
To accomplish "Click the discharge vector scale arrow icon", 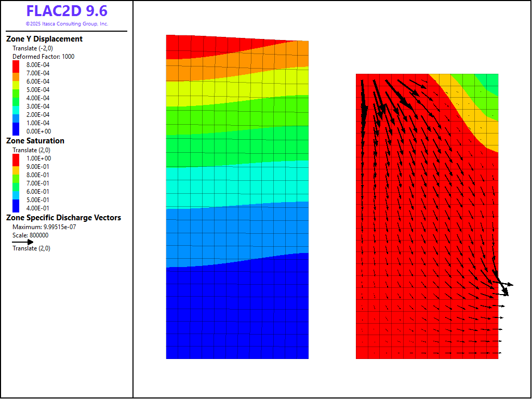I will click(x=23, y=242).
